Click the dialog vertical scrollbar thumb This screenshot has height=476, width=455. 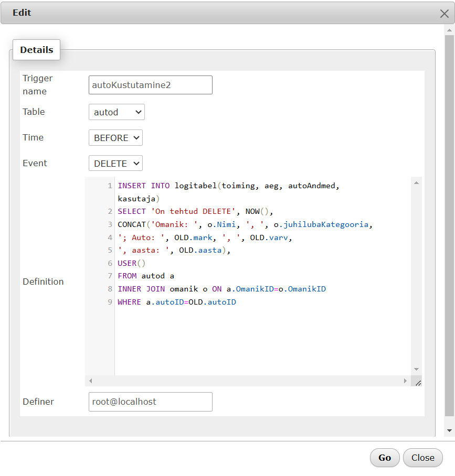coord(449,225)
